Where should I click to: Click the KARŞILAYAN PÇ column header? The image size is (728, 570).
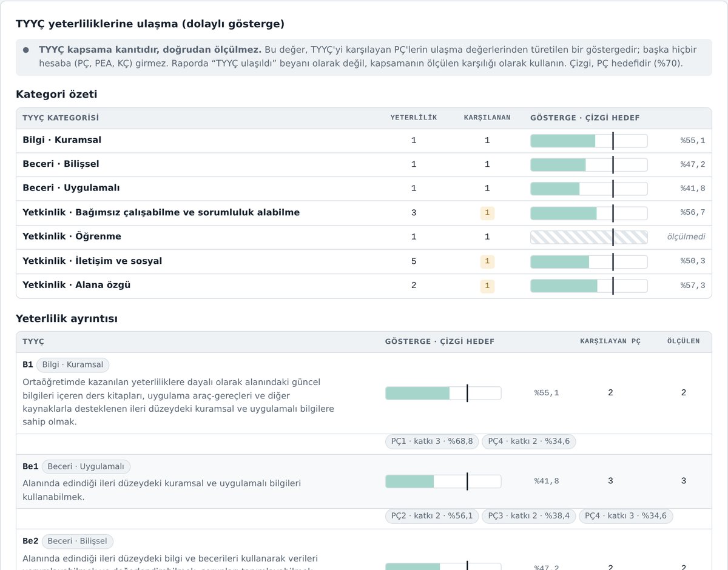[x=610, y=341]
